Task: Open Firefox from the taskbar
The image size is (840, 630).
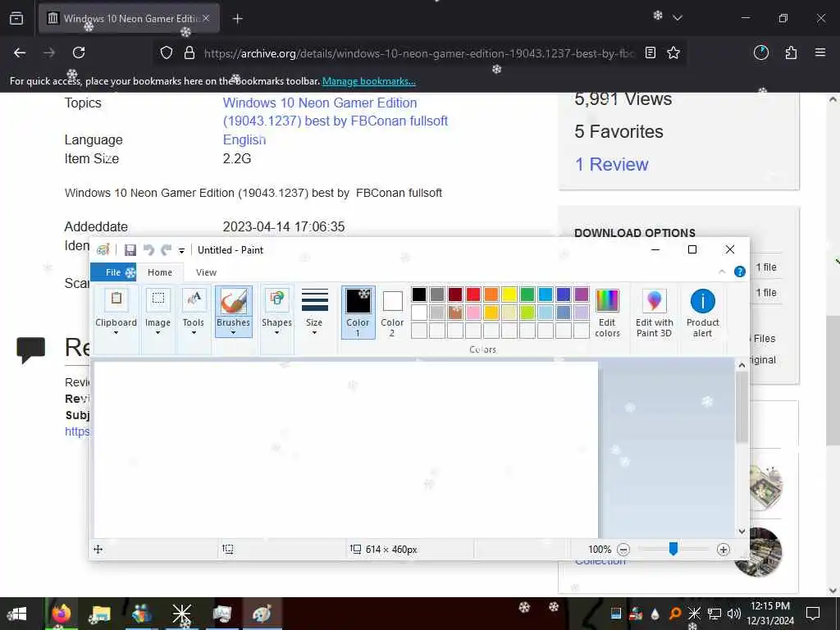Action: (61, 614)
